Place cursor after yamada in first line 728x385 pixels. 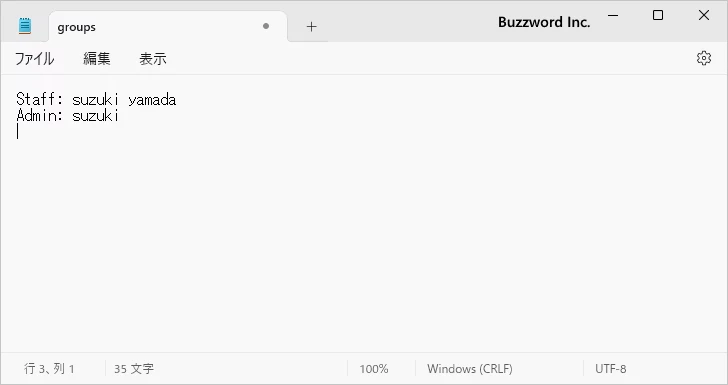177,99
